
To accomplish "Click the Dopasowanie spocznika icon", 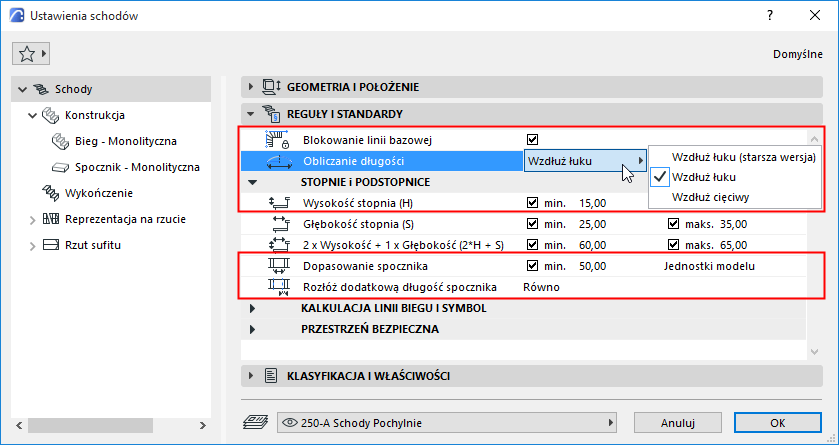I will pos(279,266).
